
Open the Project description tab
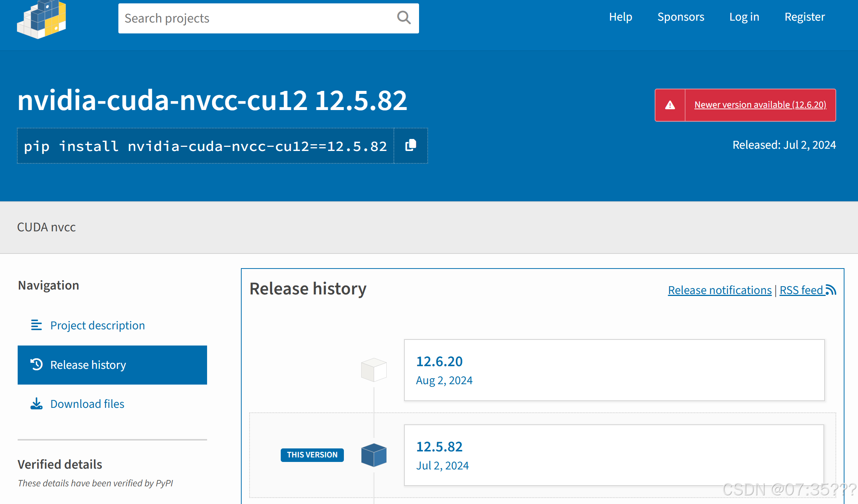tap(97, 325)
